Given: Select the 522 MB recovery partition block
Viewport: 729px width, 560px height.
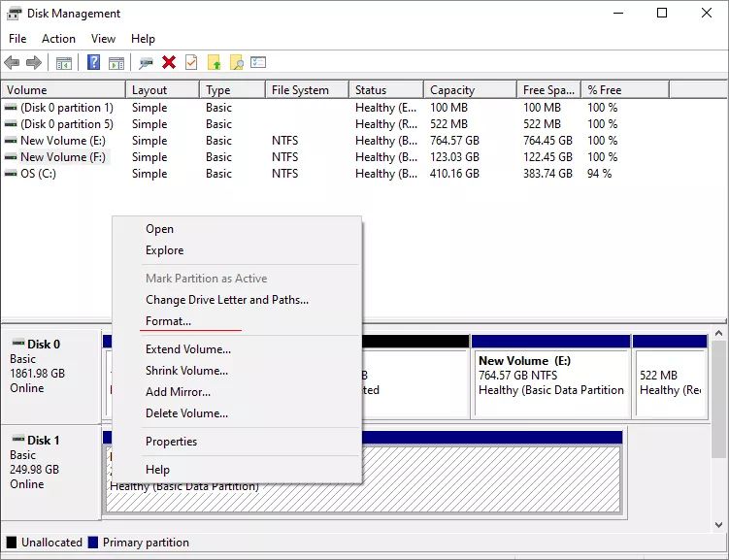Looking at the screenshot, I should pyautogui.click(x=670, y=378).
